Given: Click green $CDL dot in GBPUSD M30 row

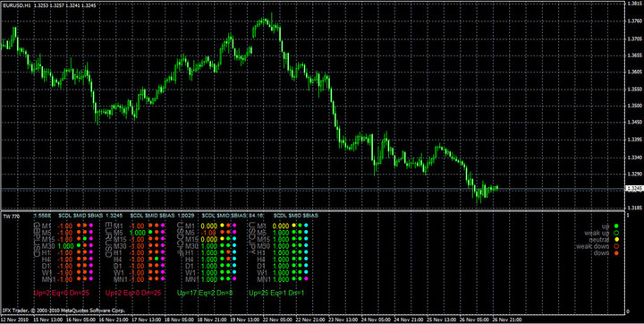Looking at the screenshot, I should pos(79,246).
